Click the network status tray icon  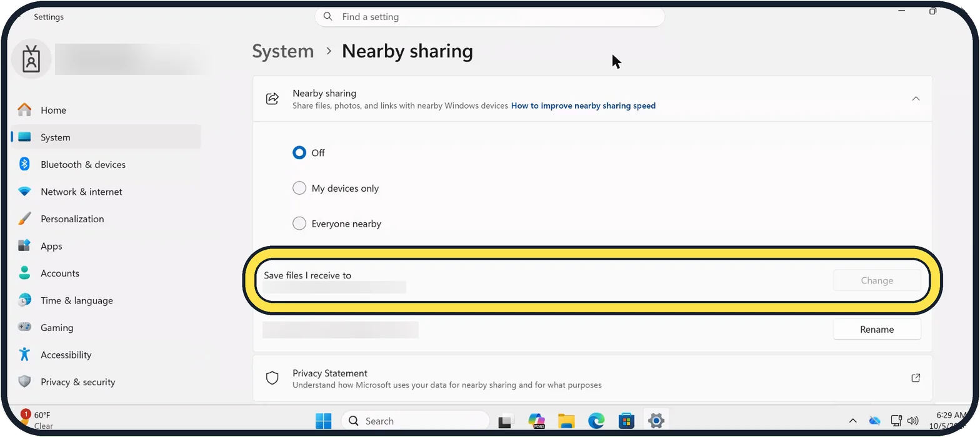click(896, 421)
